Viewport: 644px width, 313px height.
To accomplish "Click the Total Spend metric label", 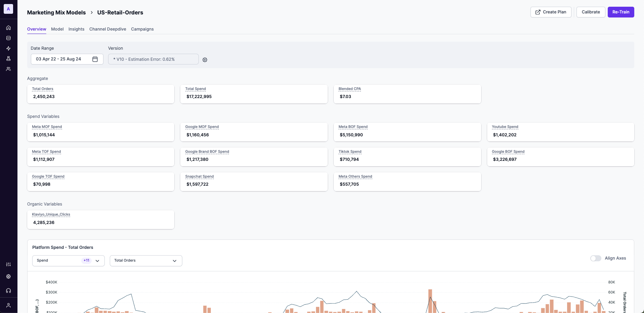I will [195, 89].
